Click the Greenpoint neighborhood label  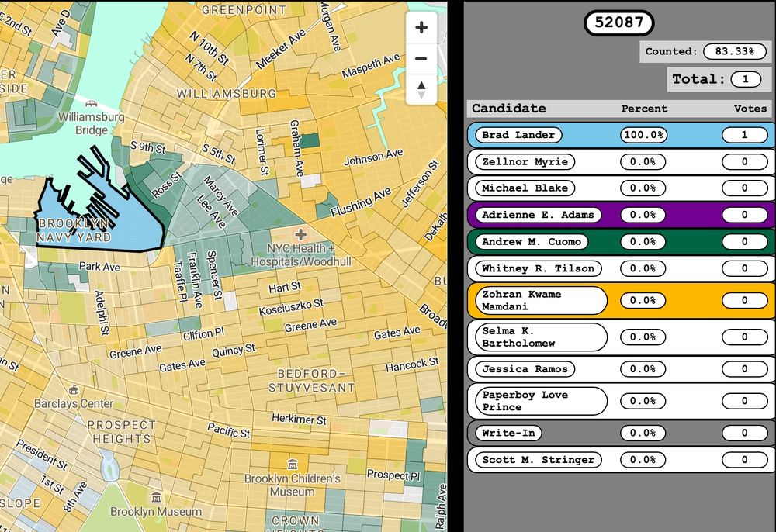tap(244, 10)
